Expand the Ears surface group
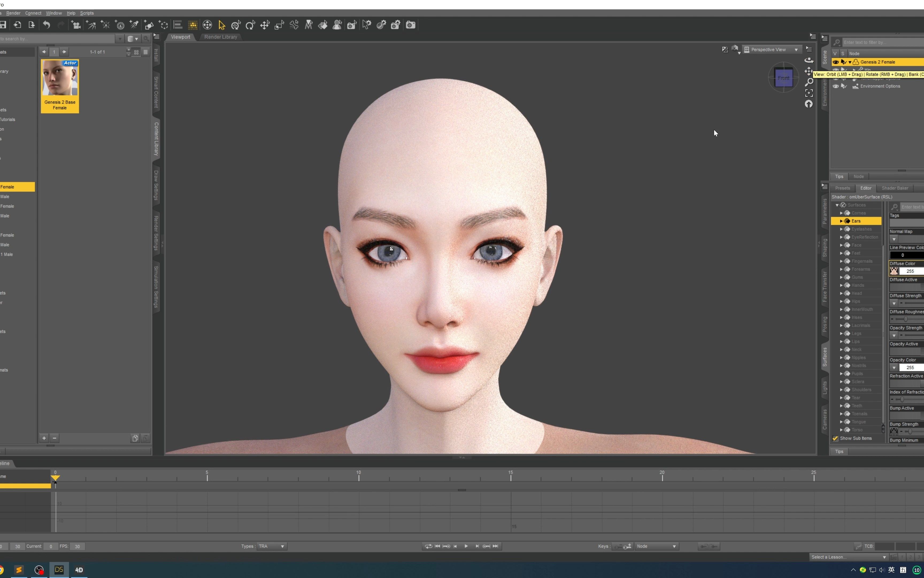Image resolution: width=924 pixels, height=578 pixels. 841,221
